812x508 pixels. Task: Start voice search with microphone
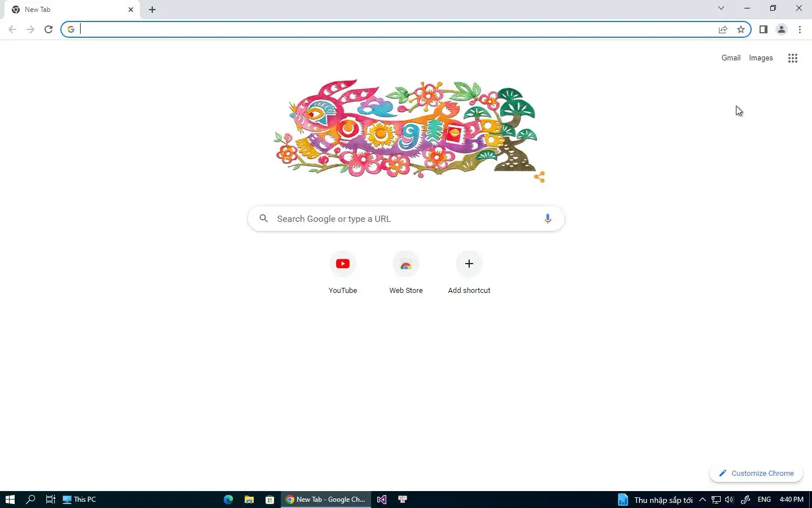pos(548,218)
